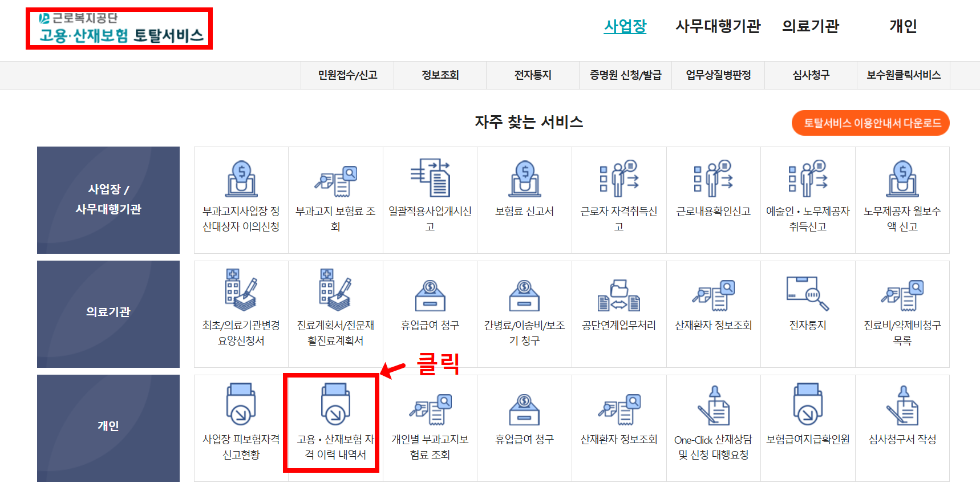Select 진료계획서/전문재활진료계획서 icon

click(x=335, y=290)
